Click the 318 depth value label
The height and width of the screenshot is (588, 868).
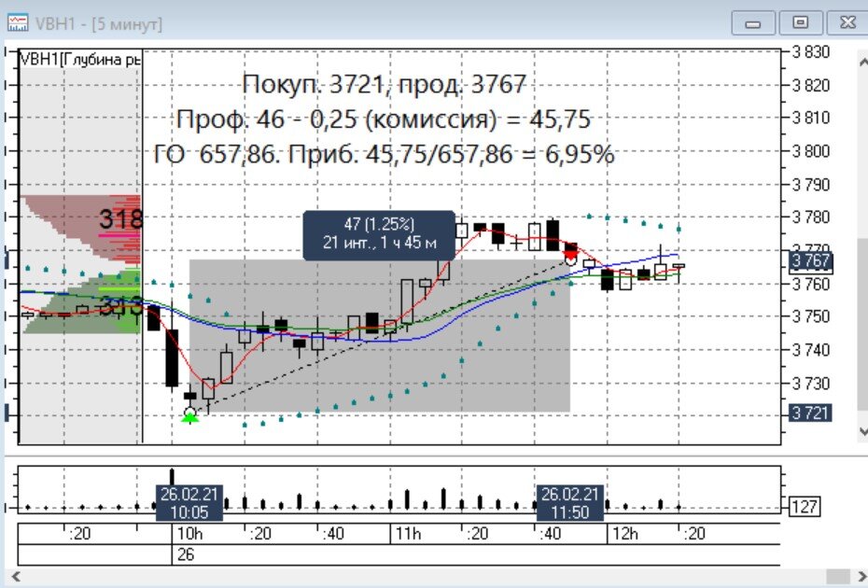pos(120,218)
